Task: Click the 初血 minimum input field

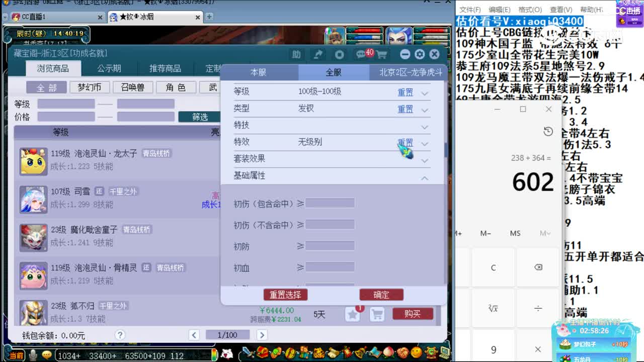Action: pos(330,267)
